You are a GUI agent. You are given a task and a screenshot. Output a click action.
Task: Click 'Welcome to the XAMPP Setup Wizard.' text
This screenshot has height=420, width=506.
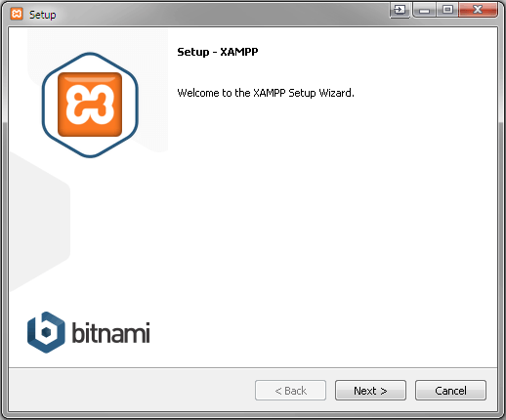pos(266,93)
